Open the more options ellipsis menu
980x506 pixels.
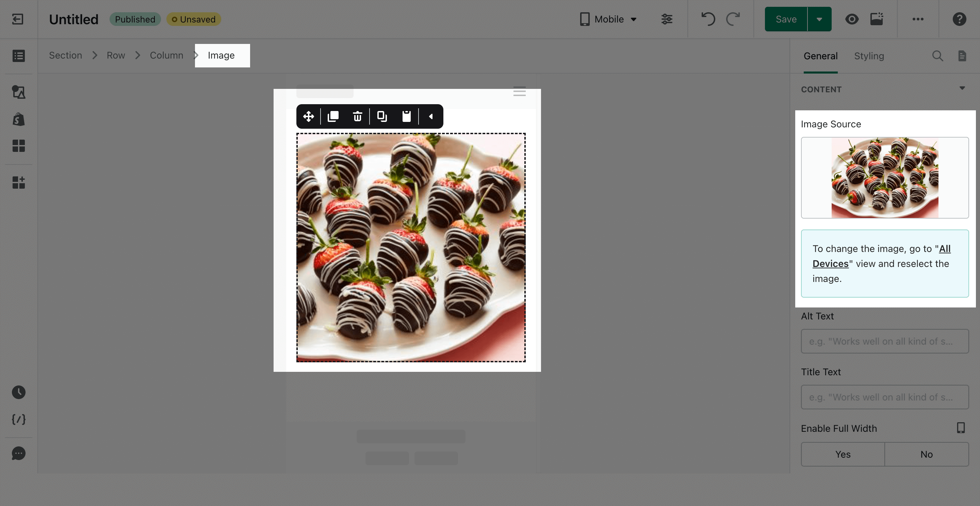coord(918,19)
